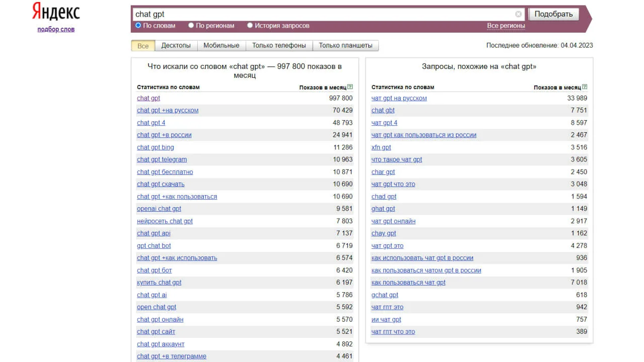Open the 'chat gpt +в россии' query
The image size is (644, 362).
tap(164, 135)
